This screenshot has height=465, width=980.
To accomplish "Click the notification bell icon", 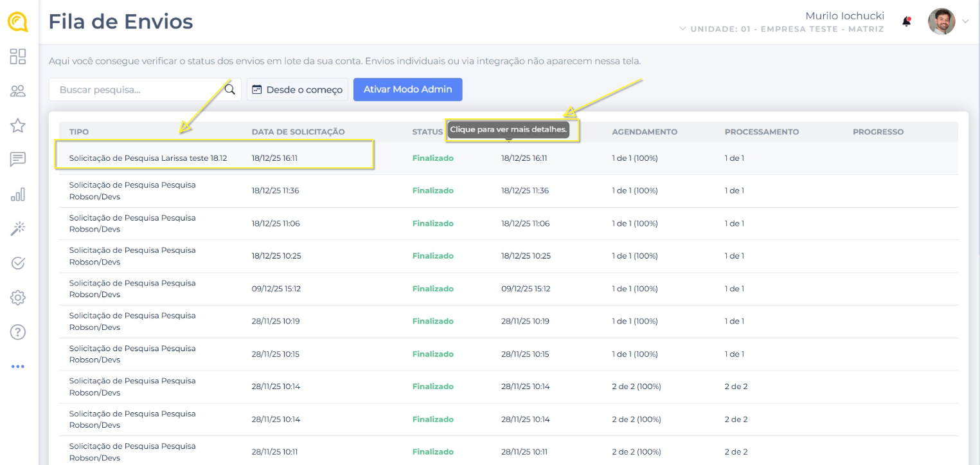I will (x=907, y=22).
